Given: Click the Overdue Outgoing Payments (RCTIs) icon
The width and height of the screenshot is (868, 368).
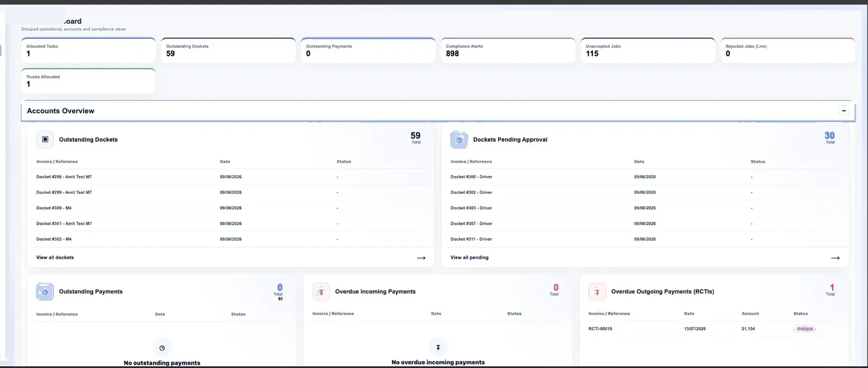Looking at the screenshot, I should [x=597, y=292].
